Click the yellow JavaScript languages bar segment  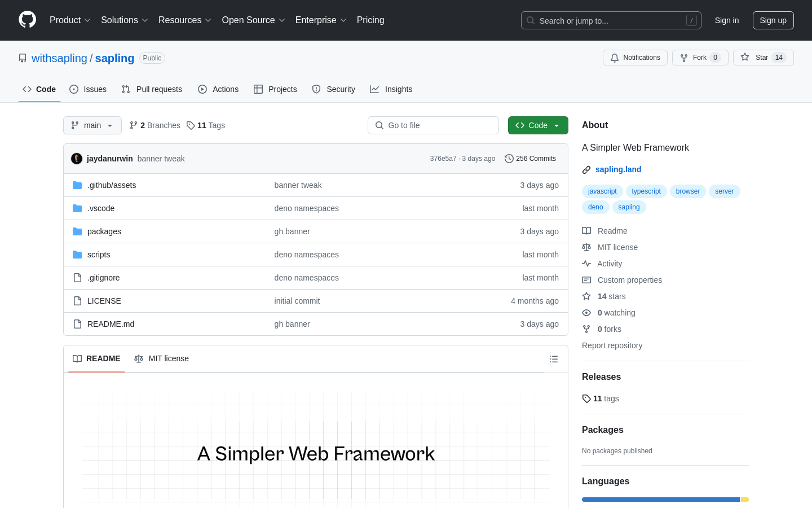coord(745,500)
